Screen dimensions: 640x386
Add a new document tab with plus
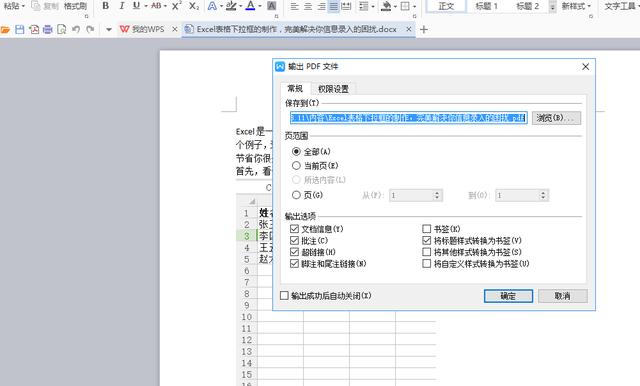(x=424, y=29)
